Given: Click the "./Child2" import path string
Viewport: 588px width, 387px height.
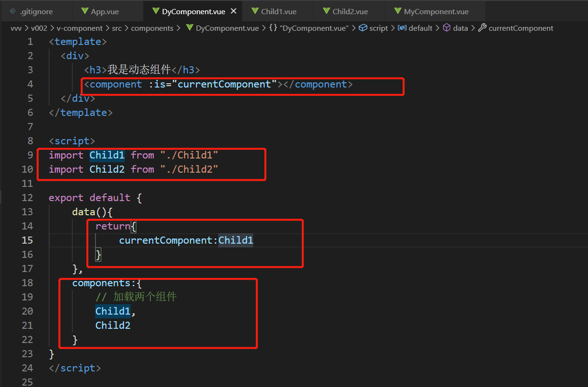Looking at the screenshot, I should coord(189,169).
